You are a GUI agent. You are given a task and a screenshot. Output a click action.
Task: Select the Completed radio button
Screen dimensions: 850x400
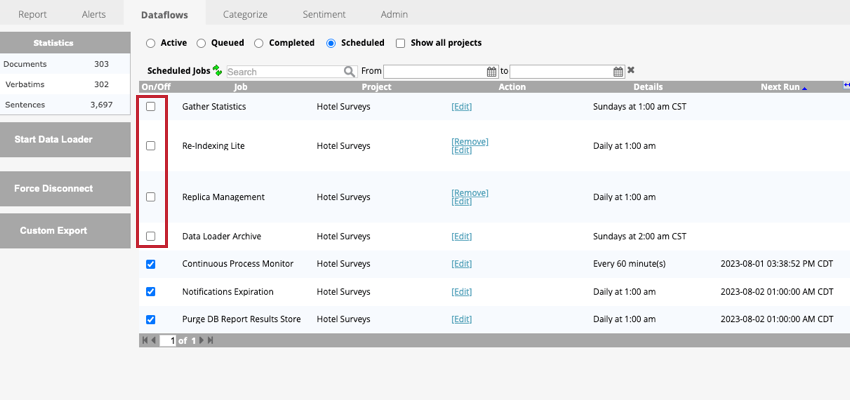[259, 43]
